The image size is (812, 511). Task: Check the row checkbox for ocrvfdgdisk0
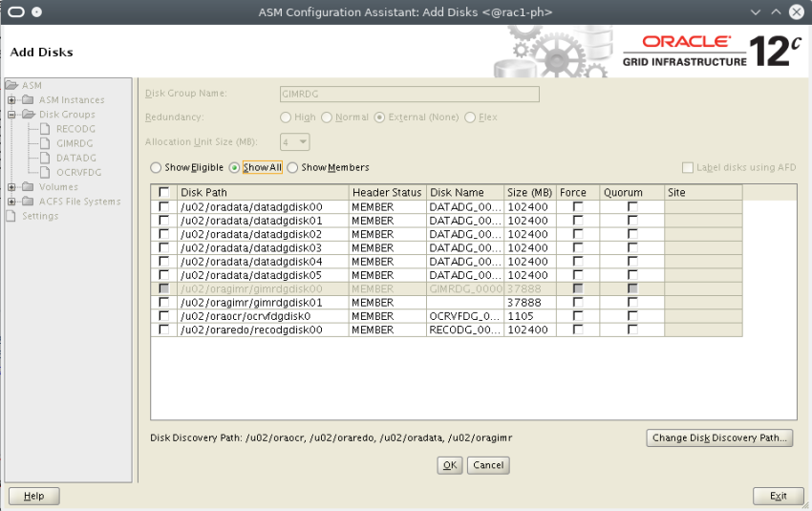click(x=163, y=316)
